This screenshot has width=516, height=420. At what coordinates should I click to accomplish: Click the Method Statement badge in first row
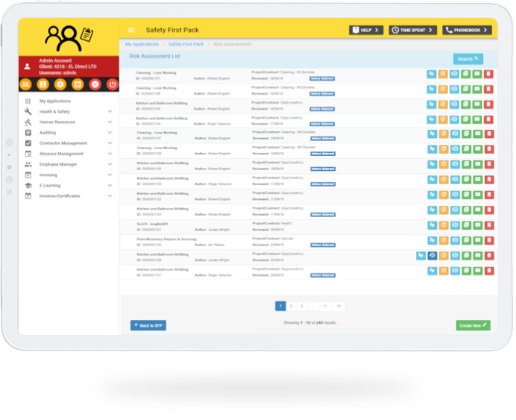click(322, 78)
